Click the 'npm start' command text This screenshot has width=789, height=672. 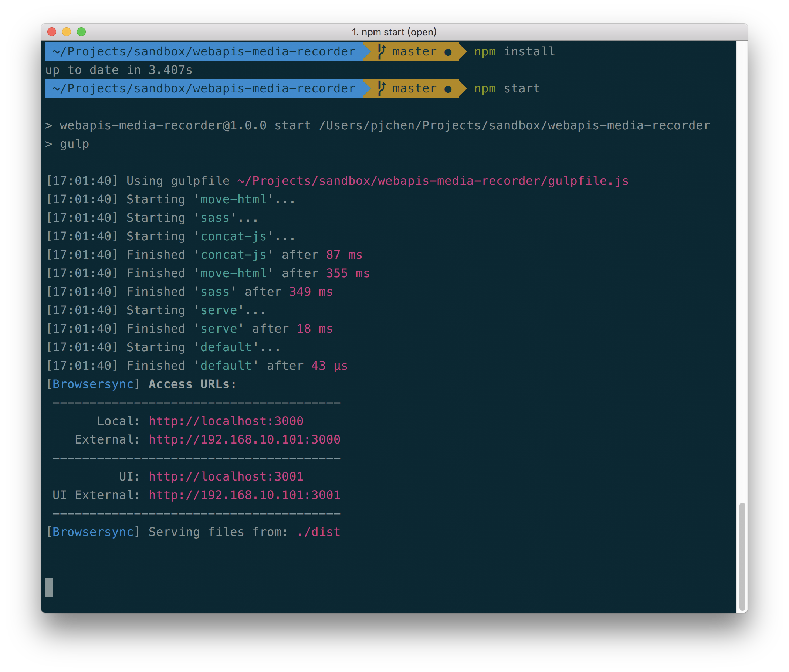click(x=507, y=88)
